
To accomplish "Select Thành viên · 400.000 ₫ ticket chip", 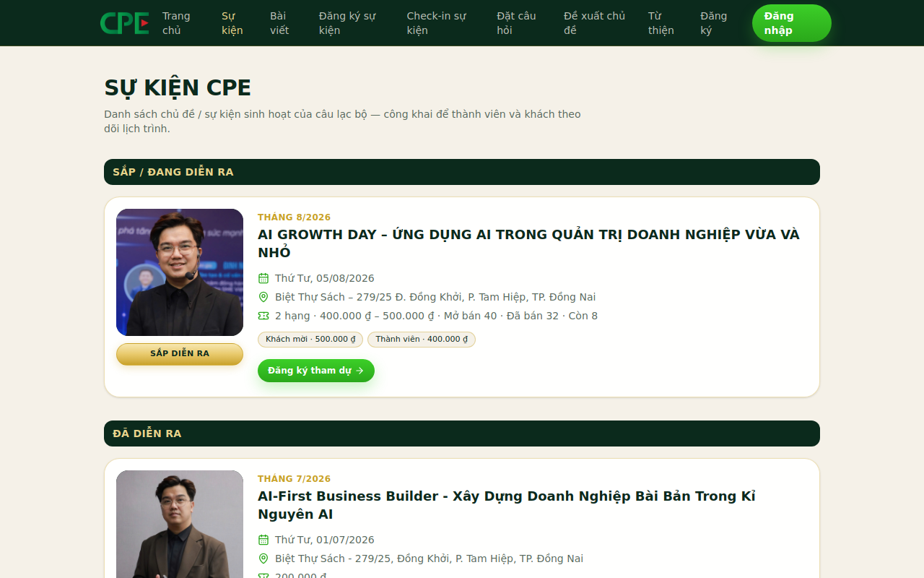I will (422, 340).
